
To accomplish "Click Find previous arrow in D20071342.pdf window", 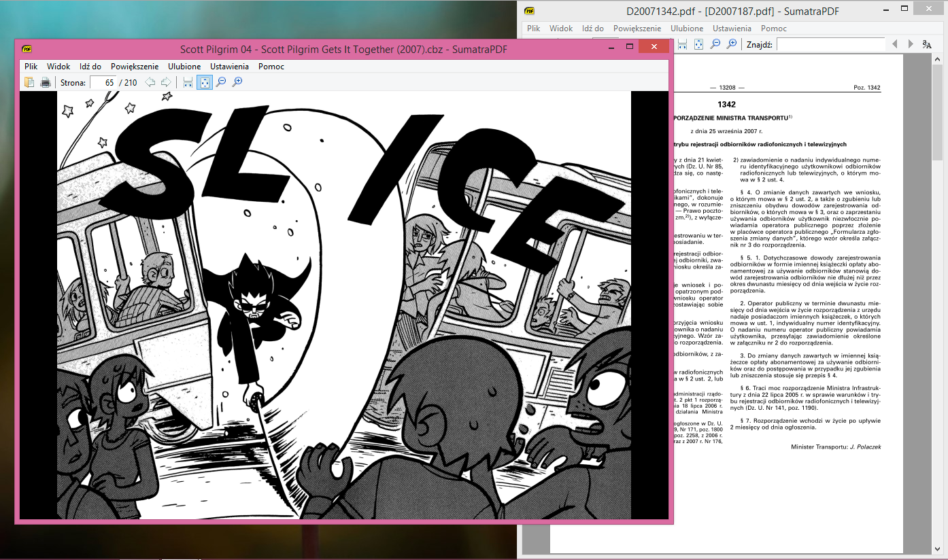I will click(894, 44).
